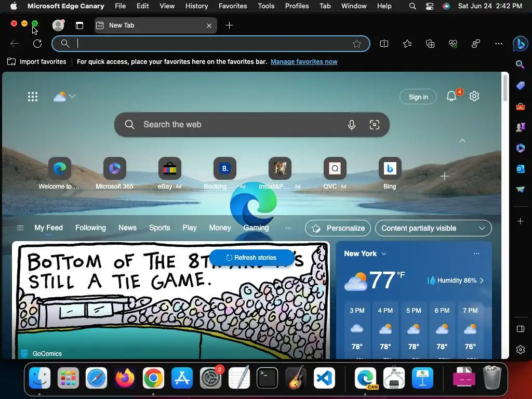
Task: Switch to the Money feed tab
Action: pos(220,228)
